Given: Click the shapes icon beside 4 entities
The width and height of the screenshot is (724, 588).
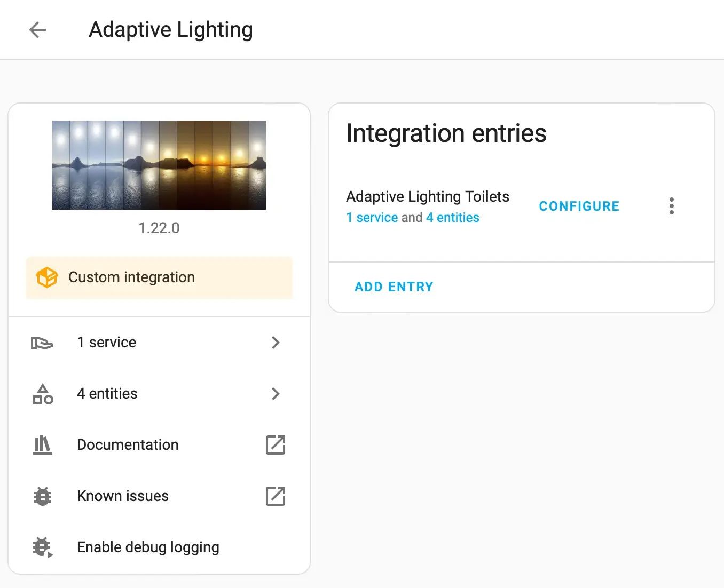Looking at the screenshot, I should click(43, 394).
